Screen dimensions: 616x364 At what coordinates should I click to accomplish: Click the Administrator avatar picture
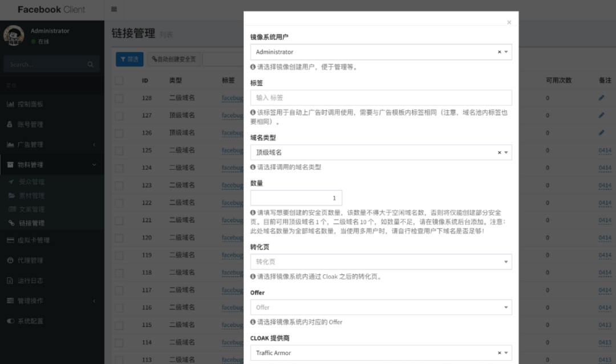click(14, 36)
